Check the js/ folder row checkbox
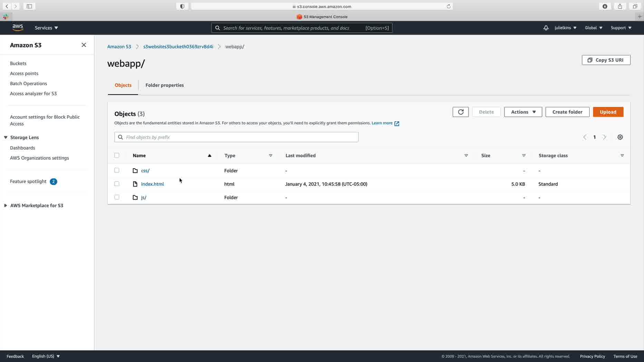This screenshot has width=644, height=362. click(117, 197)
